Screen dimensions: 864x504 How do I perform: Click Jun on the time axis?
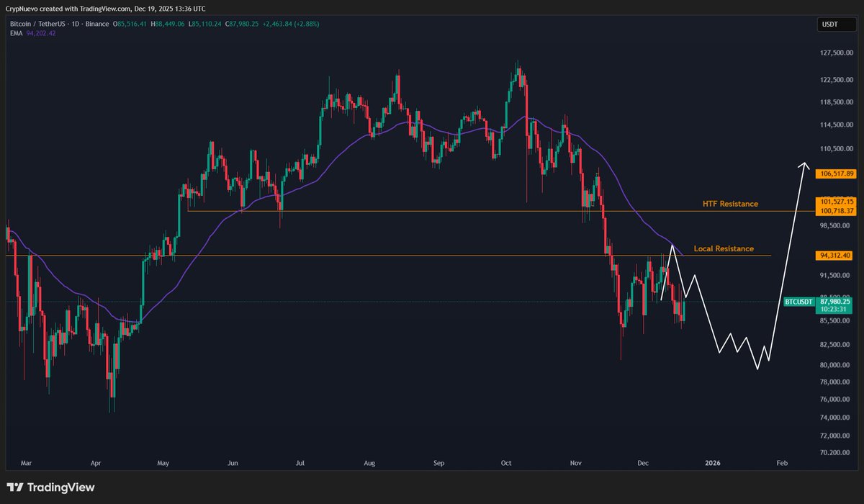point(231,464)
